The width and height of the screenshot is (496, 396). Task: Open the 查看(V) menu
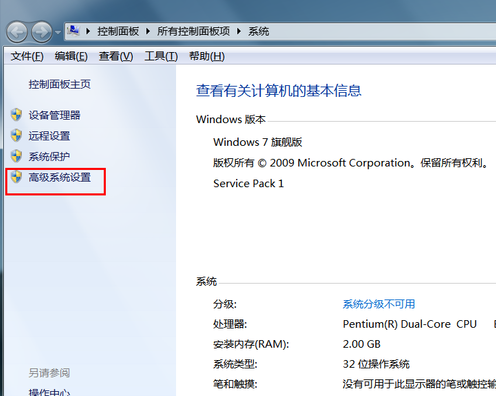(x=116, y=56)
